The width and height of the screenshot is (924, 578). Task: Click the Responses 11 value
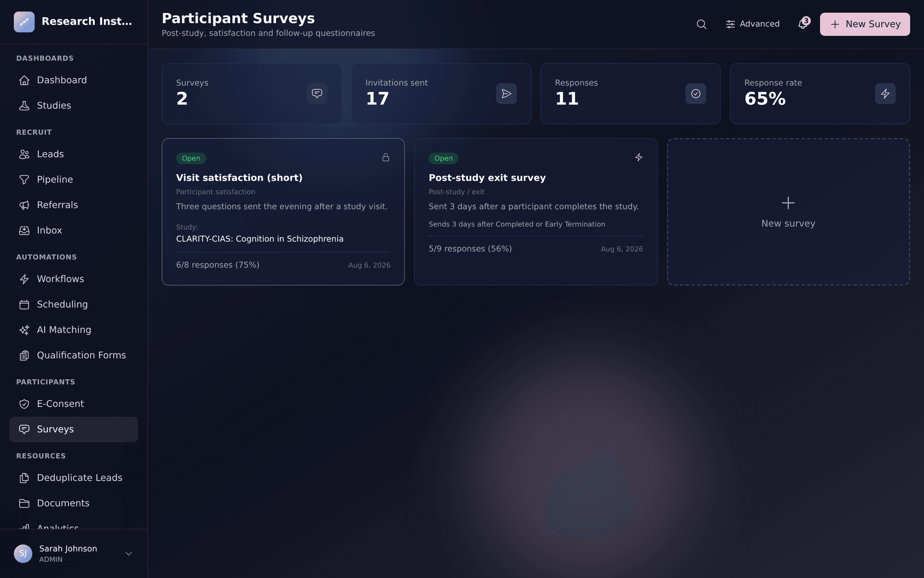[567, 99]
